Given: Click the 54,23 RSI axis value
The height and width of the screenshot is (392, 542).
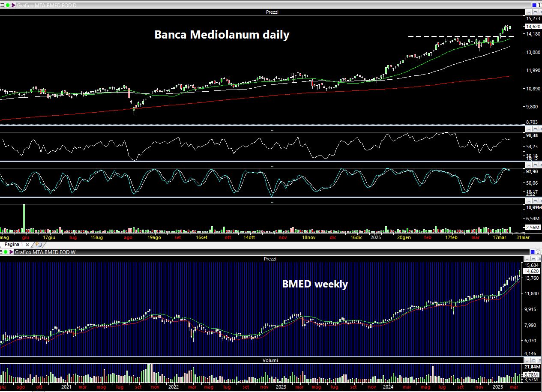Looking at the screenshot, I should 532,146.
